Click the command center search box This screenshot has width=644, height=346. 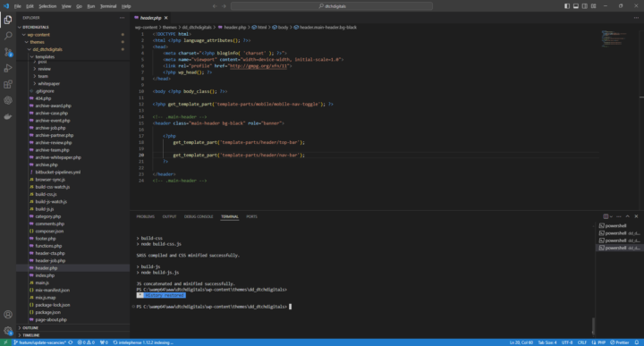332,6
